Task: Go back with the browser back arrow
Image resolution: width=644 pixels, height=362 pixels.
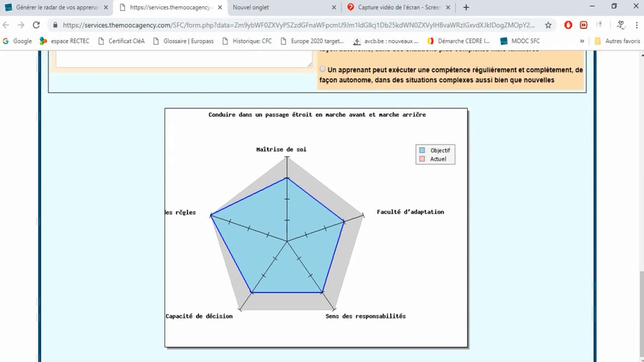Action: pyautogui.click(x=7, y=25)
